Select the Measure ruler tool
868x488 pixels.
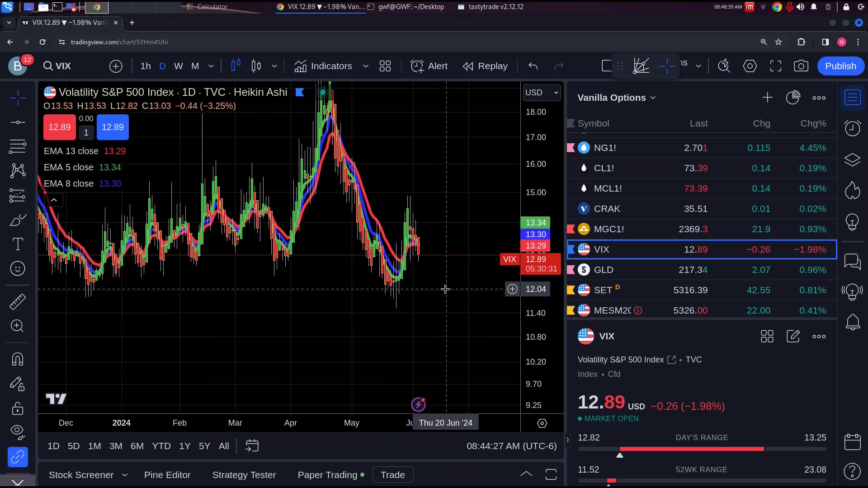[18, 301]
